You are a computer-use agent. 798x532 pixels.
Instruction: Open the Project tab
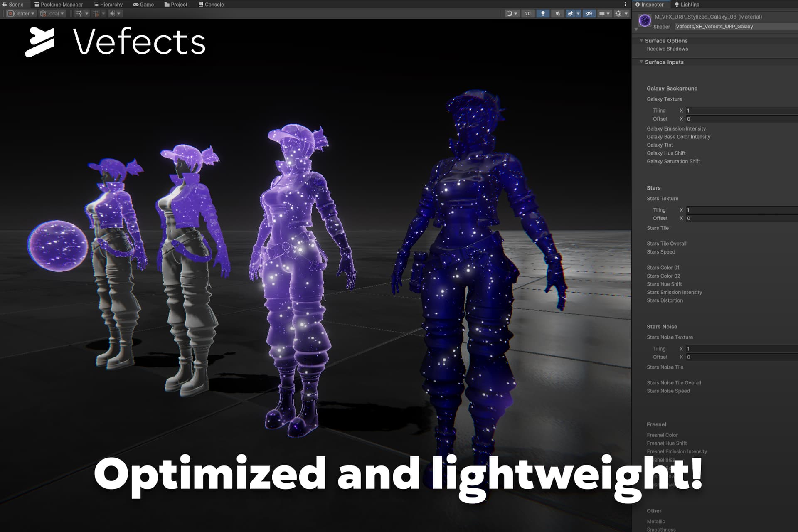(x=176, y=5)
